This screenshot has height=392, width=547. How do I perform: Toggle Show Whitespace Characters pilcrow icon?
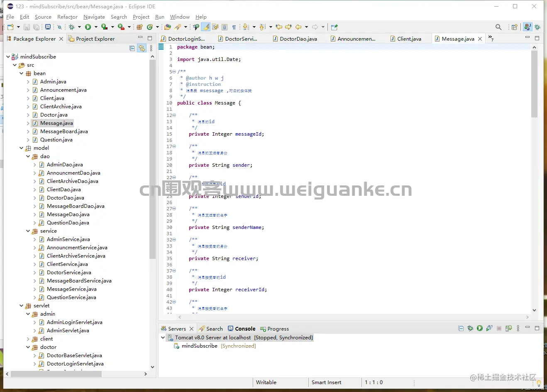click(x=234, y=27)
